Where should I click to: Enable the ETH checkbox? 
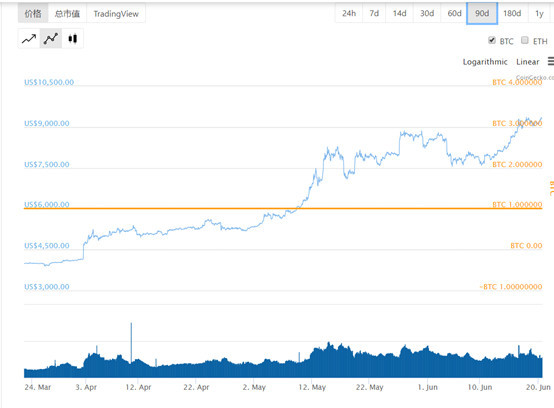click(x=525, y=40)
